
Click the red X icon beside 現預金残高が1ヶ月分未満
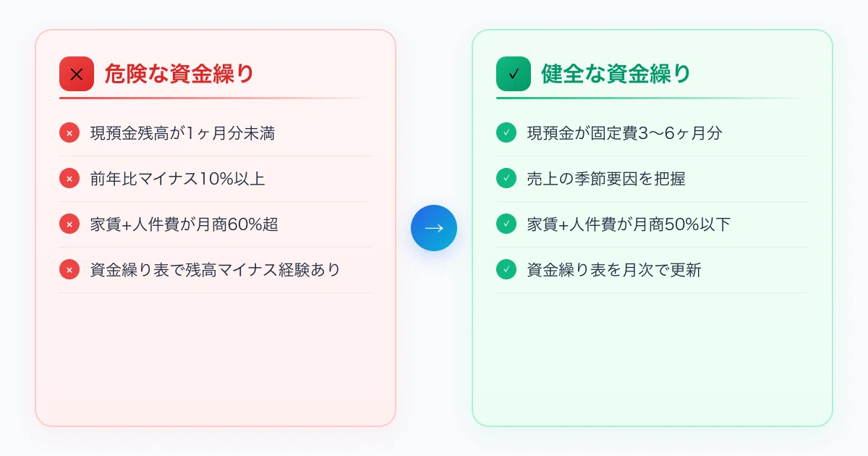click(x=69, y=133)
